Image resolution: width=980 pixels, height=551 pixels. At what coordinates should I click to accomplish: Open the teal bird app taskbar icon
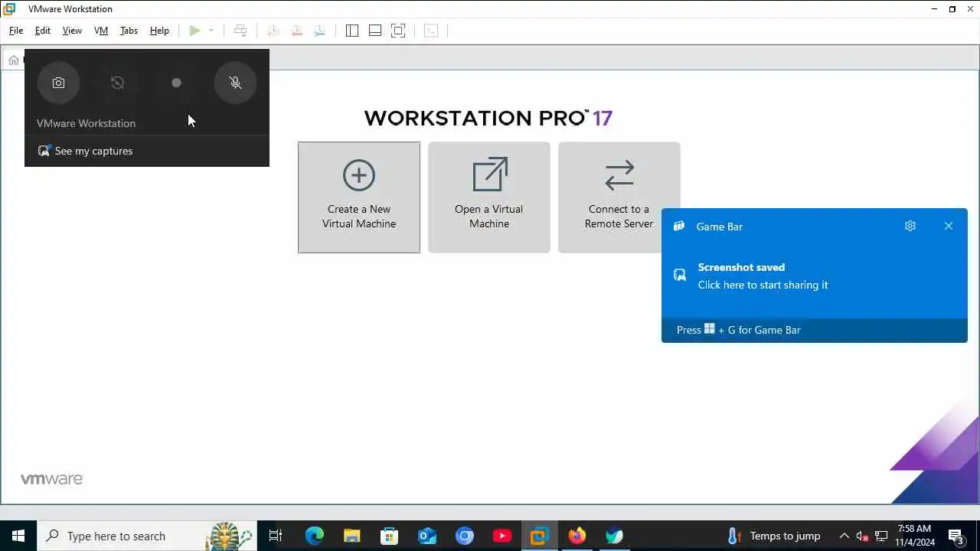[614, 536]
